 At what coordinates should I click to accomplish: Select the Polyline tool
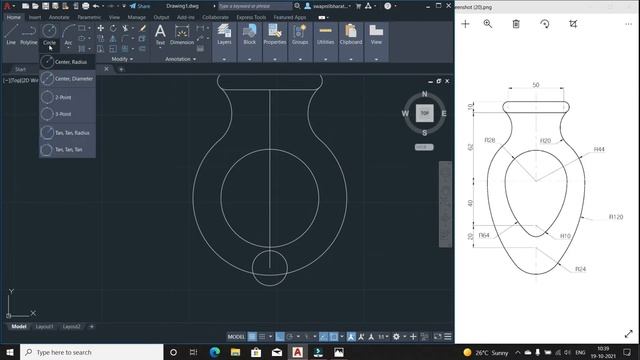click(29, 34)
